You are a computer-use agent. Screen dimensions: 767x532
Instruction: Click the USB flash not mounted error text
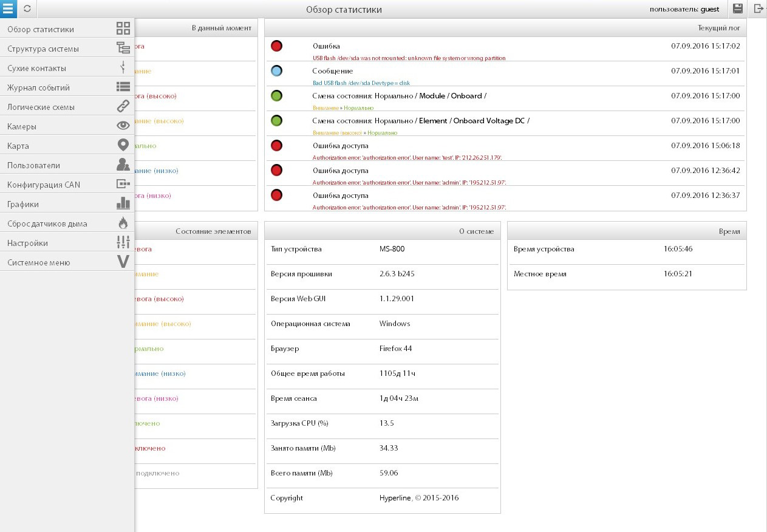point(409,58)
